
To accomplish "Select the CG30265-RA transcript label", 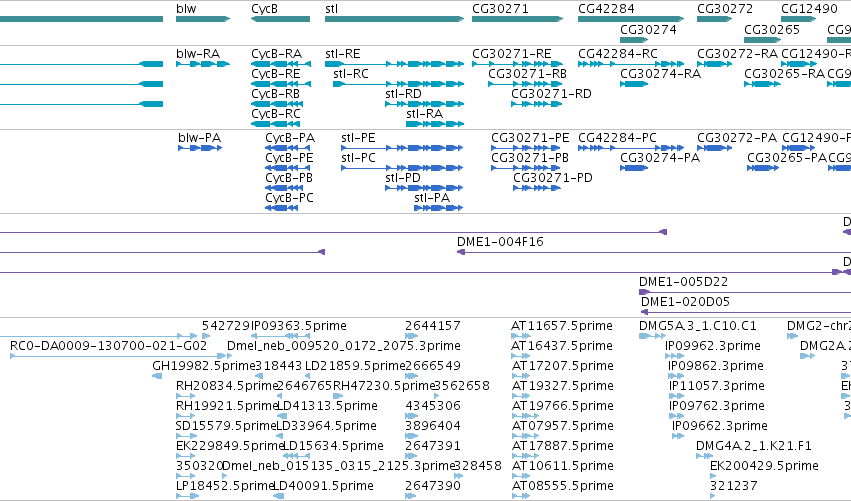I will click(x=784, y=74).
